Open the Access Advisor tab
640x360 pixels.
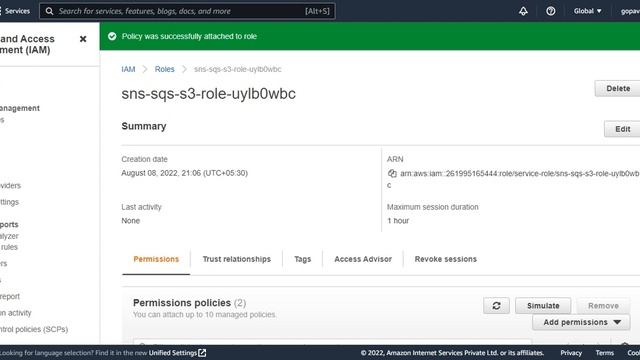pyautogui.click(x=363, y=259)
